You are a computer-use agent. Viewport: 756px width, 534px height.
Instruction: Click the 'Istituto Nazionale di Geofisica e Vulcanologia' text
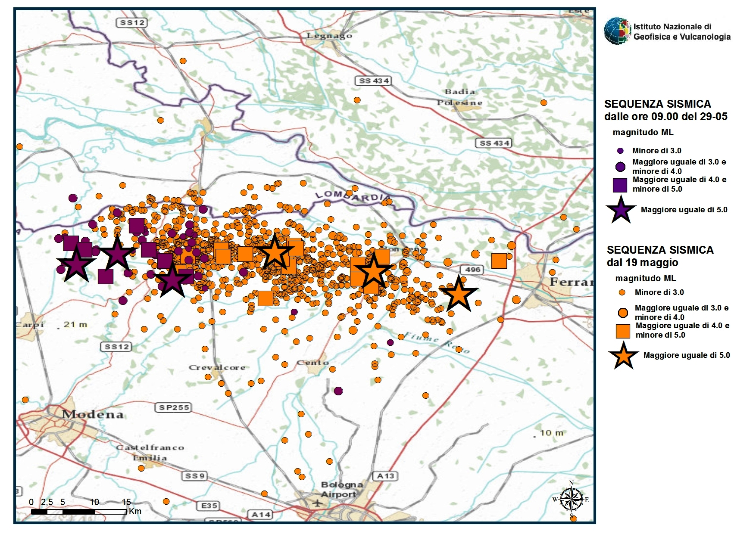pos(681,32)
